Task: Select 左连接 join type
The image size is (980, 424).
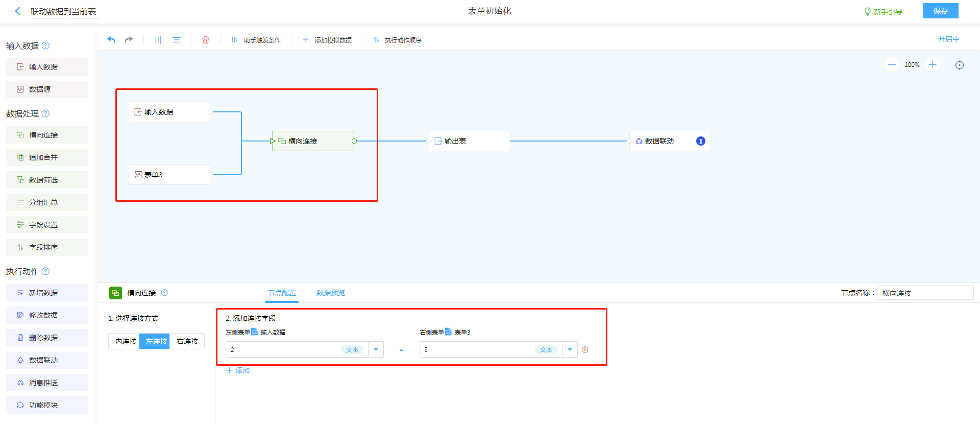Action: point(156,341)
